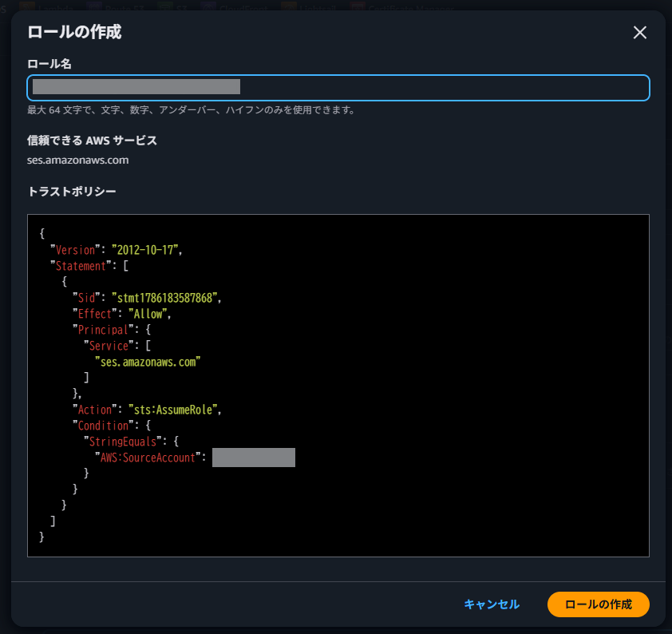Close the ロールの作成 dialog with the X
The image size is (672, 634).
coord(639,33)
